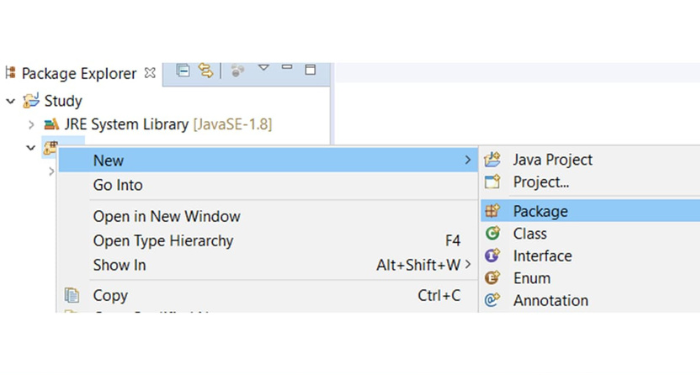This screenshot has width=700, height=375.
Task: Create a new Package
Action: (x=590, y=211)
